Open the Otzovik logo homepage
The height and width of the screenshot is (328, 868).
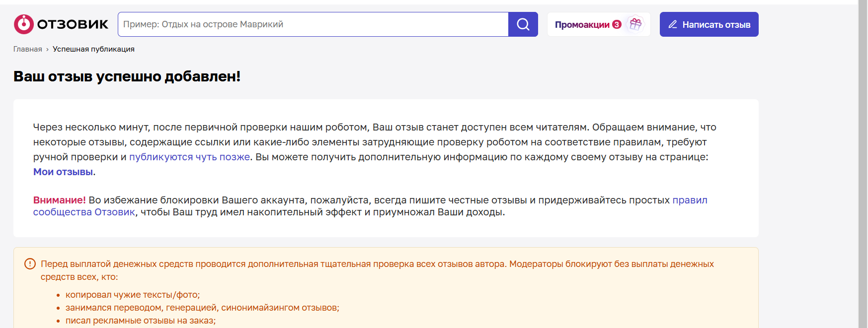[61, 24]
